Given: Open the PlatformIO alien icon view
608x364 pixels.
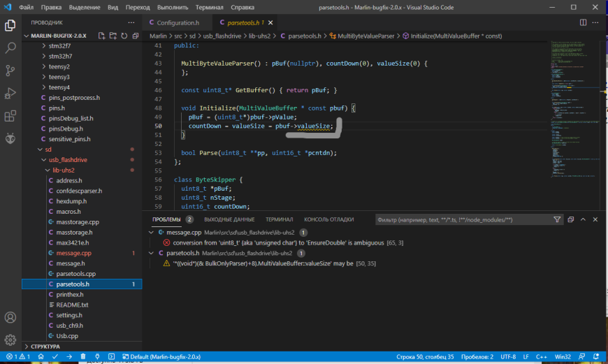Looking at the screenshot, I should (10, 138).
